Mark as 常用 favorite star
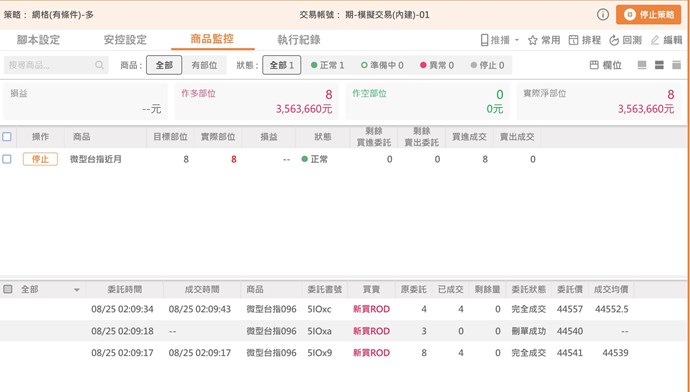 point(544,40)
